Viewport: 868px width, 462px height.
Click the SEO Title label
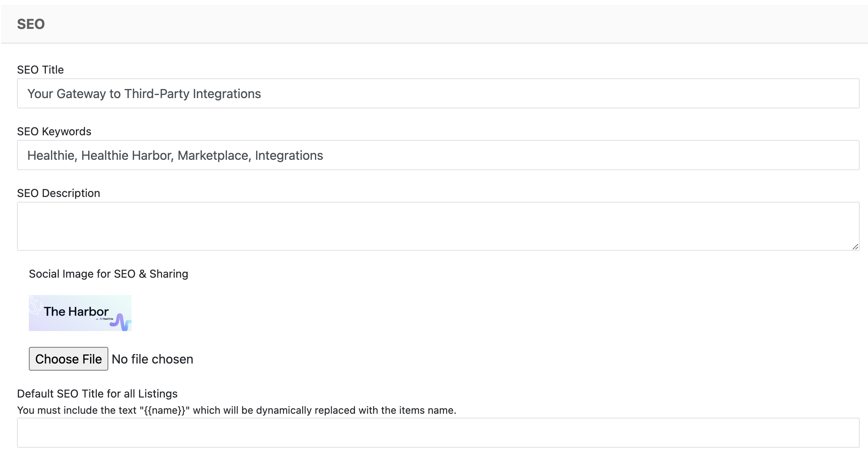point(40,70)
